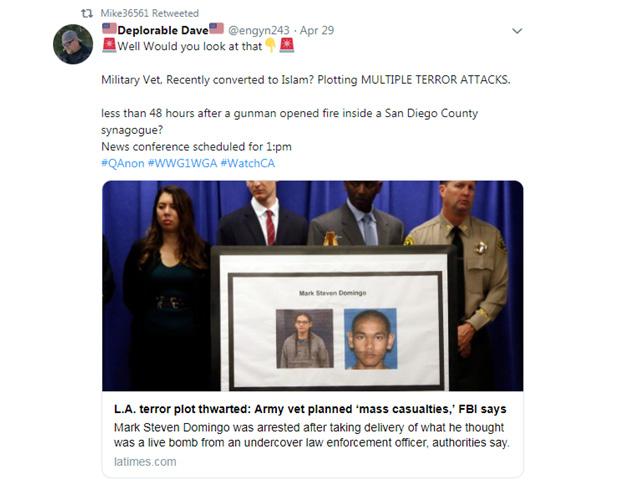
Task: Click Mike36561 Retweeted label
Action: 149,14
